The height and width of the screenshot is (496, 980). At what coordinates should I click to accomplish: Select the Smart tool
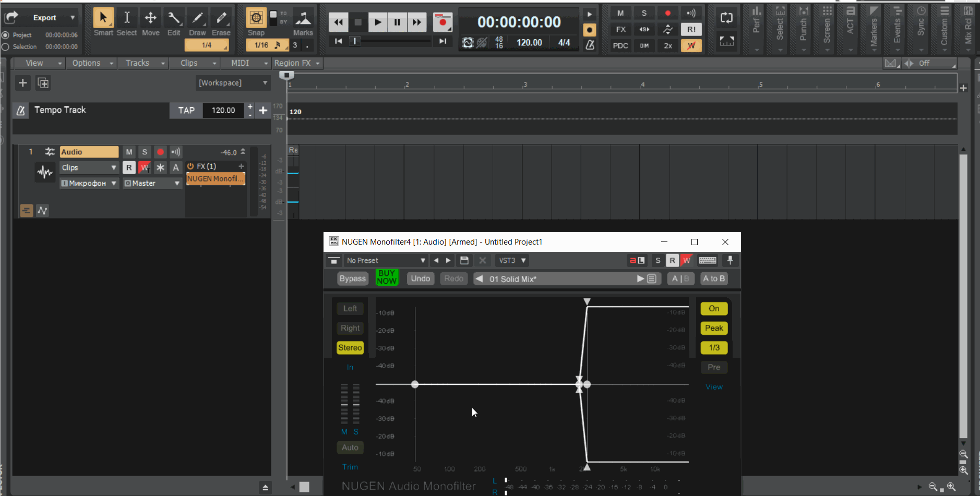103,18
